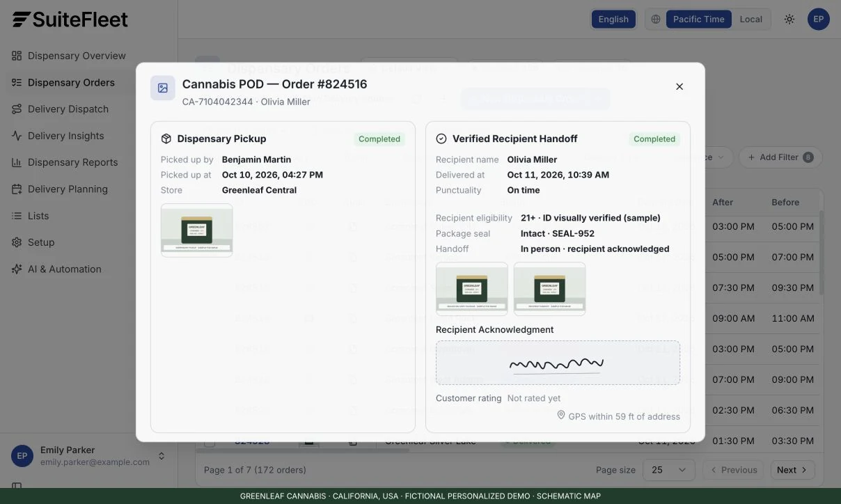Switch language via English button
This screenshot has width=841, height=504.
point(613,19)
